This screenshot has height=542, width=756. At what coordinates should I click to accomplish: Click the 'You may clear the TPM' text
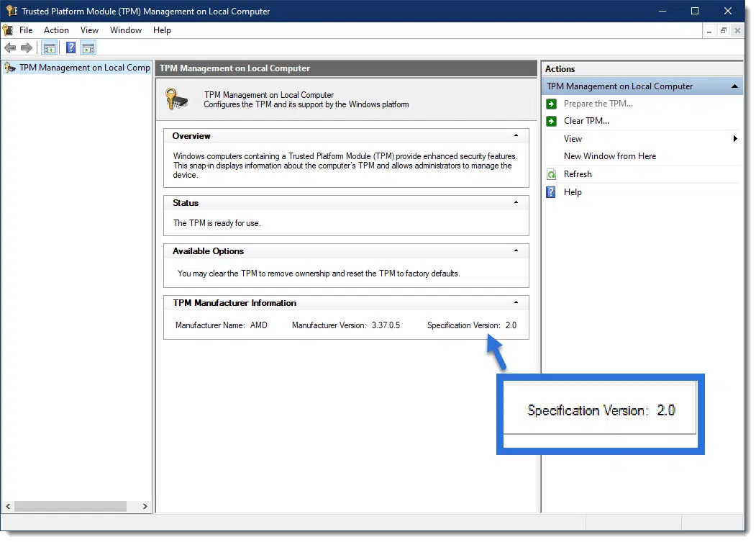(319, 274)
